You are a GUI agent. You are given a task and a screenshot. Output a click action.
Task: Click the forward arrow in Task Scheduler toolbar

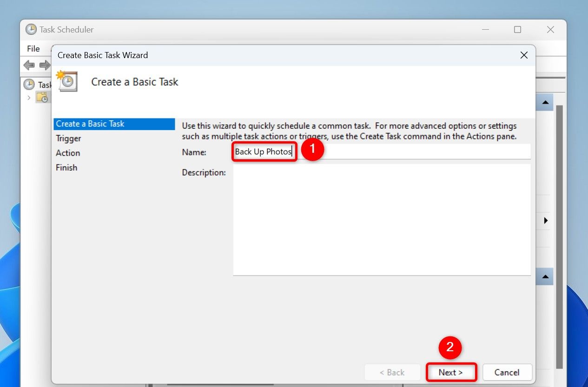point(45,65)
